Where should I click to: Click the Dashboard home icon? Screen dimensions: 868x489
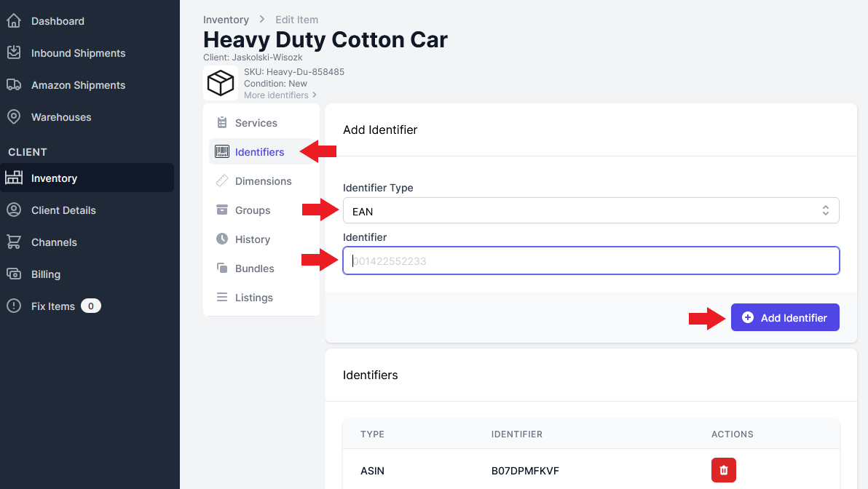coord(14,21)
